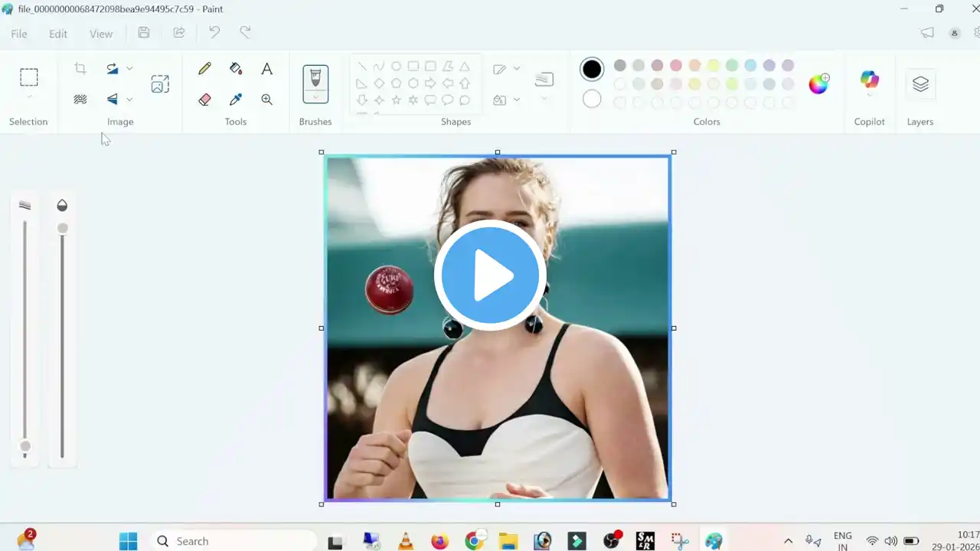Select the black color swatch

591,68
